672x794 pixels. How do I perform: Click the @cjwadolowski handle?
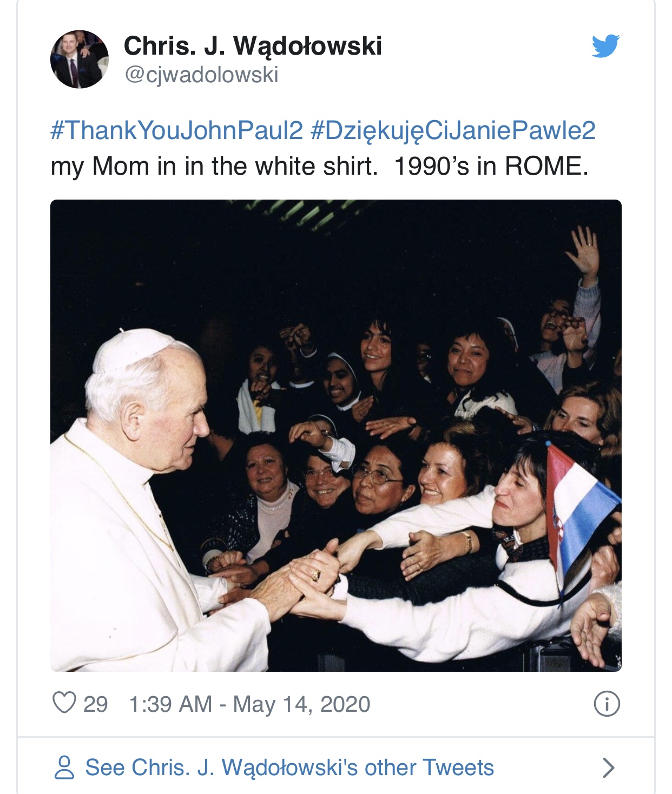tap(201, 75)
